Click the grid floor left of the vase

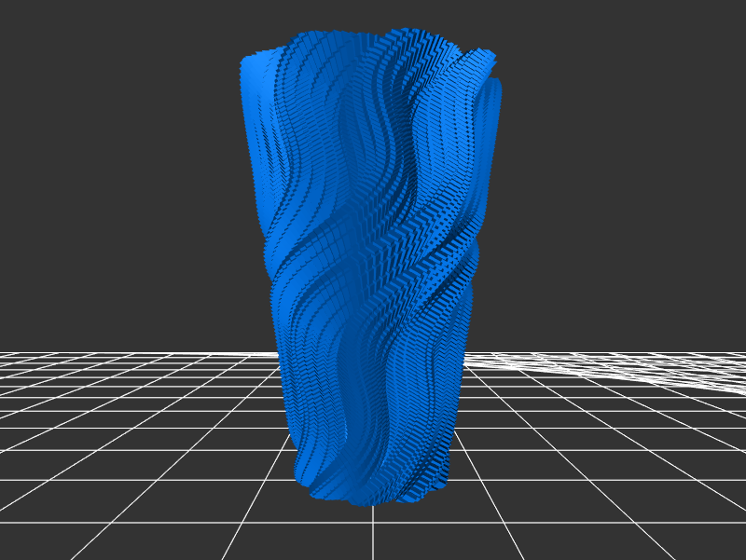(140, 419)
